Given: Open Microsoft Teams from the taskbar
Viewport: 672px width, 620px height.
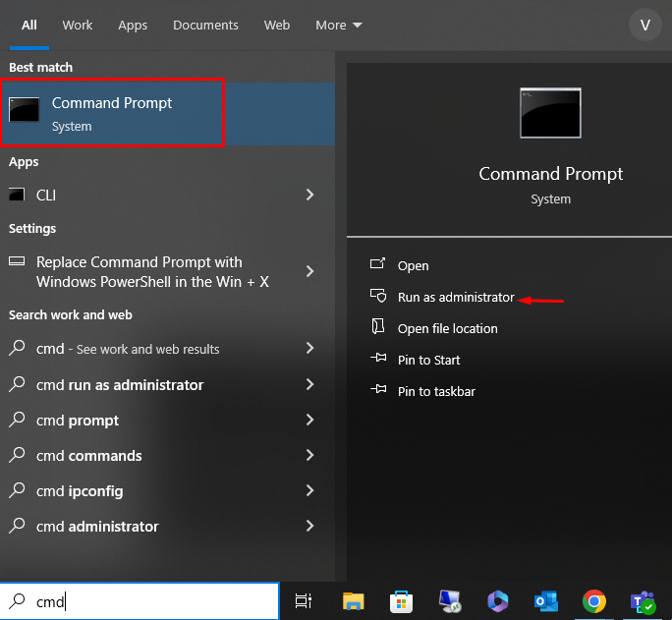Looking at the screenshot, I should pos(643,602).
